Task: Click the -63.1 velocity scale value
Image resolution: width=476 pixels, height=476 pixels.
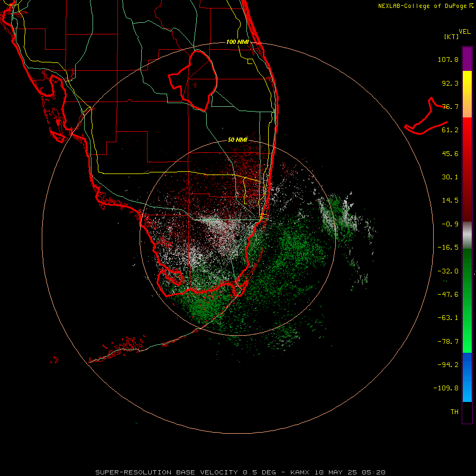Action: 448,318
